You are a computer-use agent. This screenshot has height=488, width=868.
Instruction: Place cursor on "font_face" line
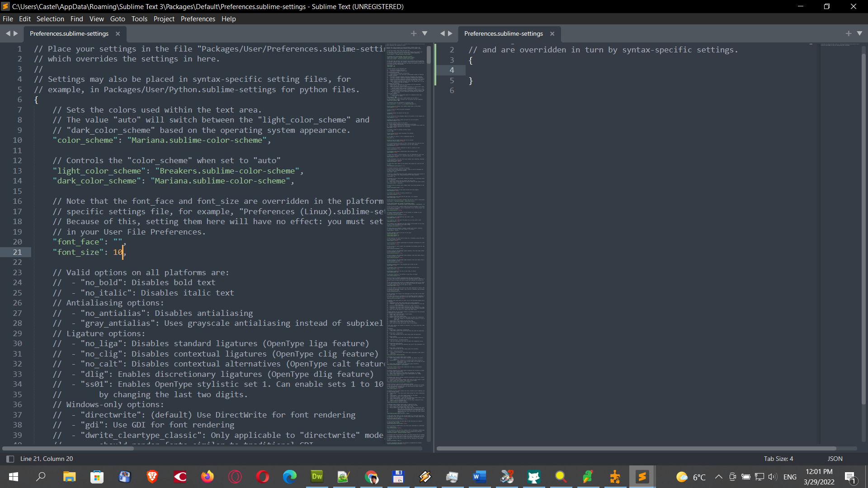click(x=90, y=242)
